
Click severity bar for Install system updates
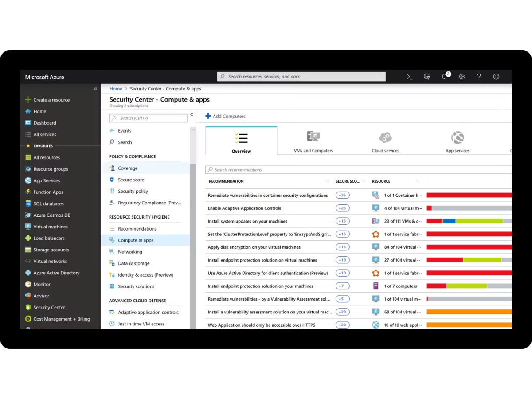tap(469, 221)
